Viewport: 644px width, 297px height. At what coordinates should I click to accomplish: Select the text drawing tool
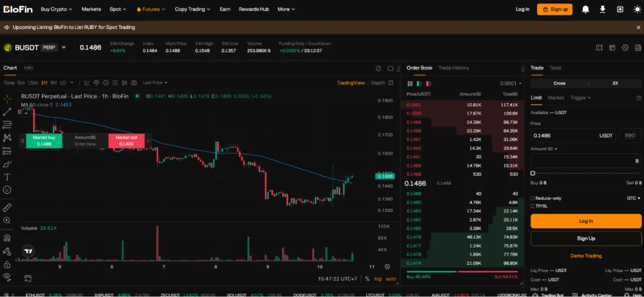click(x=7, y=177)
